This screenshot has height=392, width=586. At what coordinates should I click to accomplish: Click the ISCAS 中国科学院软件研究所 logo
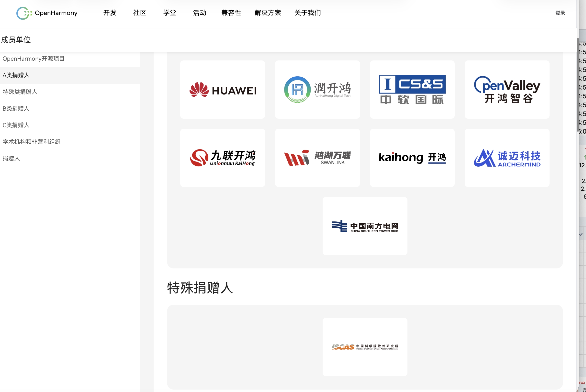tap(365, 347)
